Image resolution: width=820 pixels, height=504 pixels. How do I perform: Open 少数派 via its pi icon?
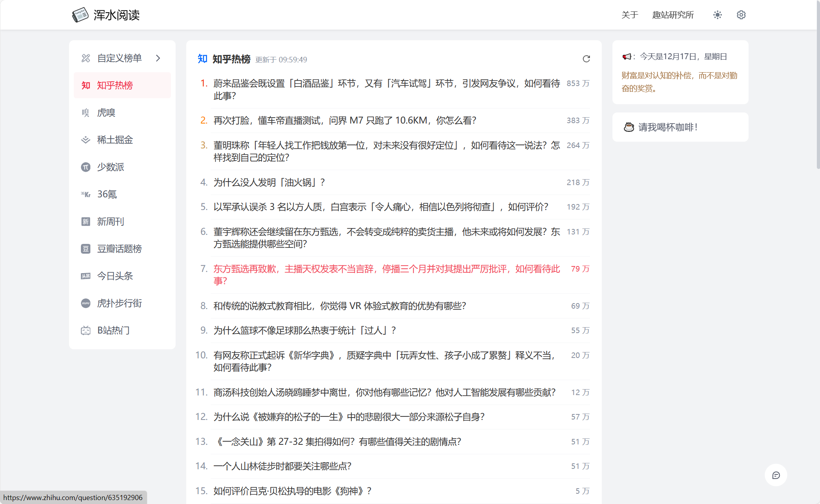(x=86, y=167)
